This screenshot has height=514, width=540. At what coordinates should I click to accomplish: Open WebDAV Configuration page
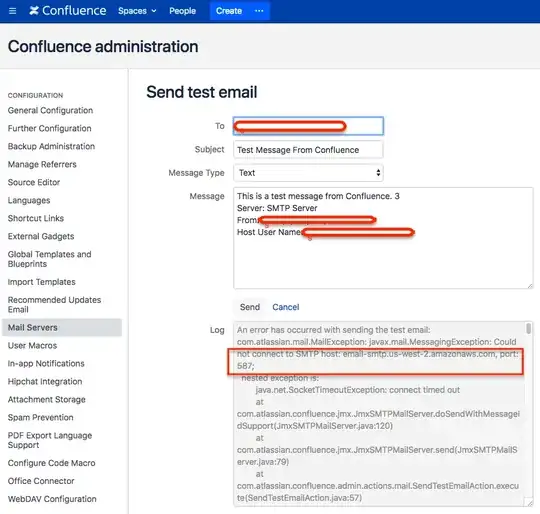point(52,499)
